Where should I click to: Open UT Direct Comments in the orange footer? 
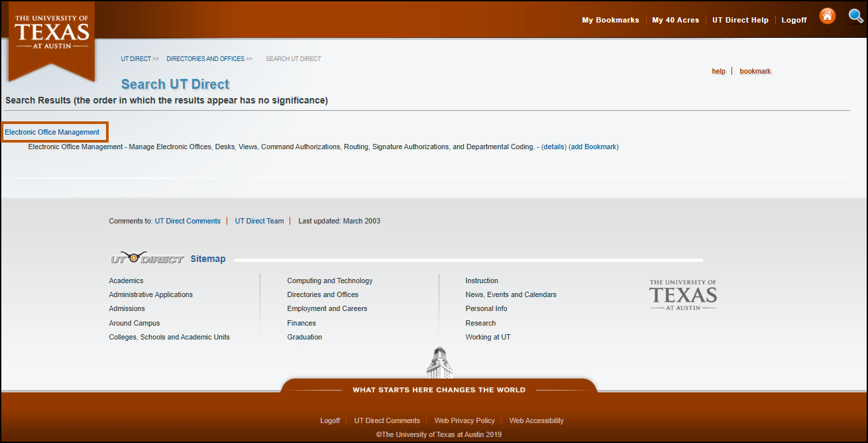pos(387,420)
